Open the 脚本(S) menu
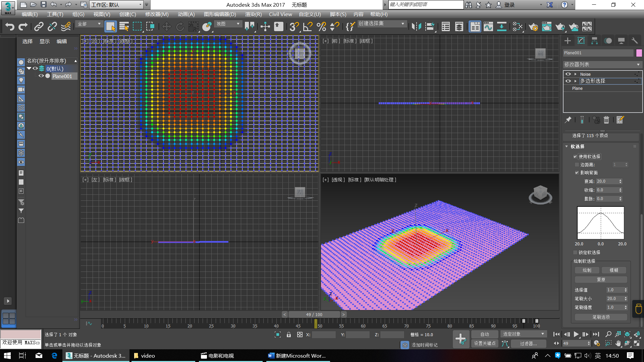This screenshot has width=644, height=362. click(338, 14)
